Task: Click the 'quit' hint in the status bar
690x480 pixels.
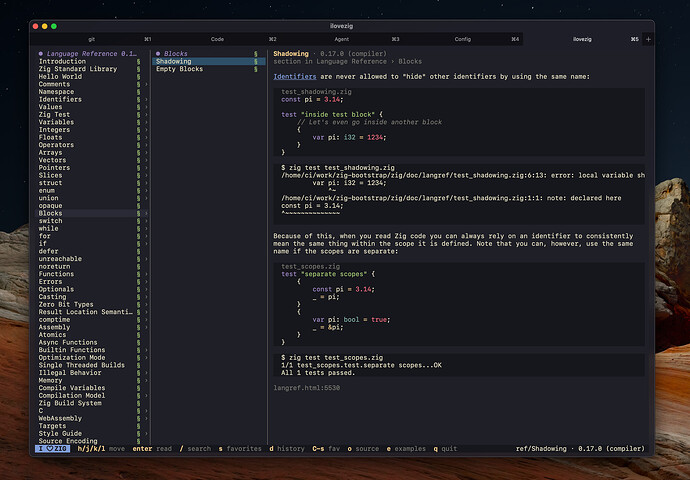Action: coord(449,449)
